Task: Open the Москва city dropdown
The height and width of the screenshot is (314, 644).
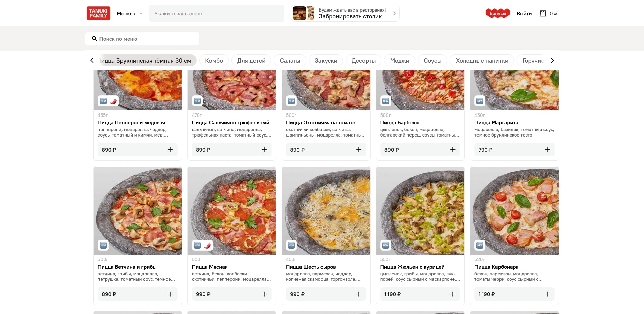Action: click(130, 14)
